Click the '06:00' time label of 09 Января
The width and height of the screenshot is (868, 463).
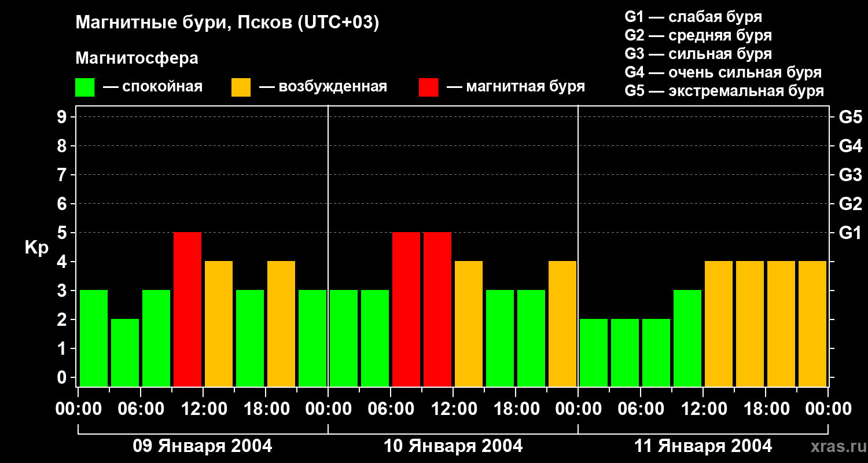(141, 409)
